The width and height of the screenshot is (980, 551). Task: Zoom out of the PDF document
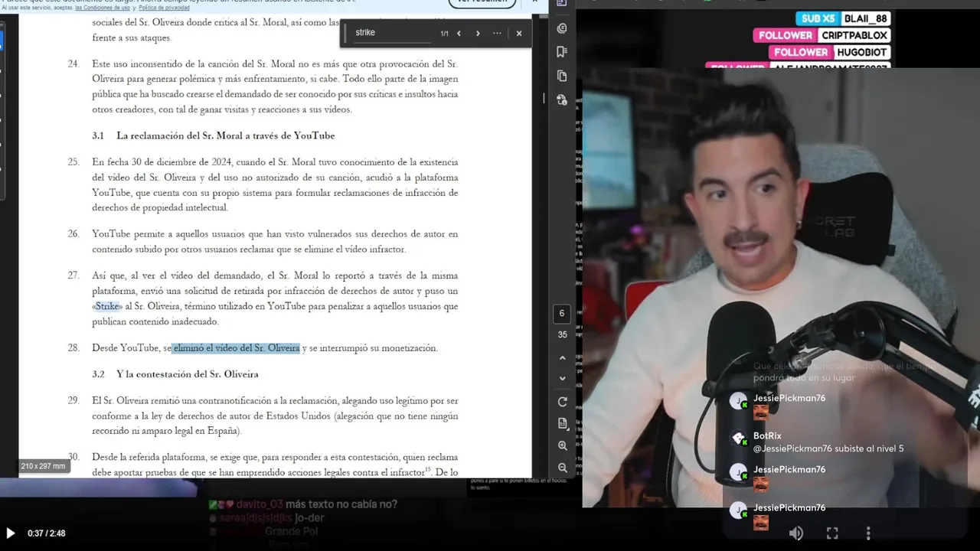click(x=562, y=467)
